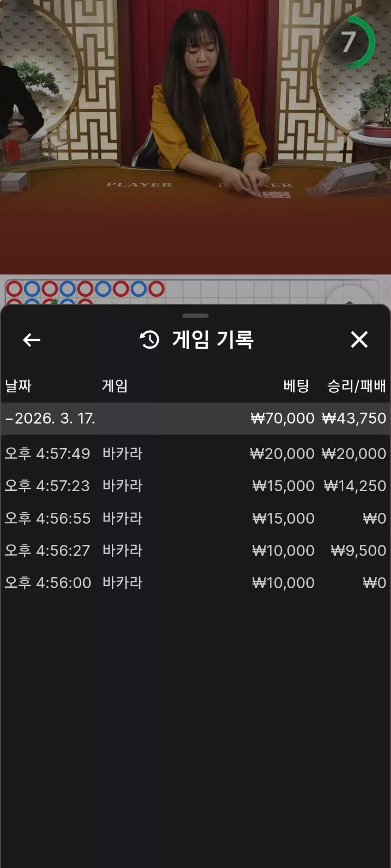Click the 승리/패배 column header
The image size is (391, 868).
356,386
